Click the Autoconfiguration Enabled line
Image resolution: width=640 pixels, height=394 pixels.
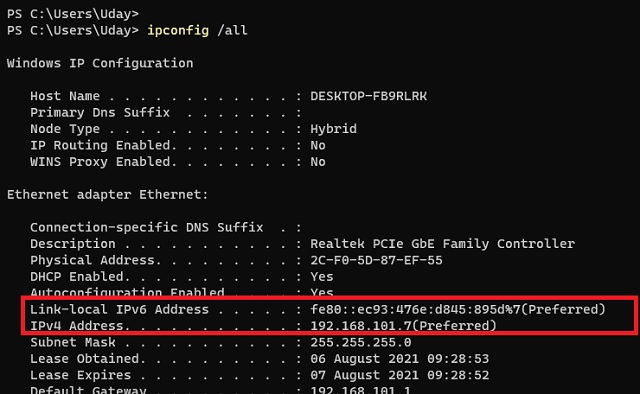click(x=182, y=292)
